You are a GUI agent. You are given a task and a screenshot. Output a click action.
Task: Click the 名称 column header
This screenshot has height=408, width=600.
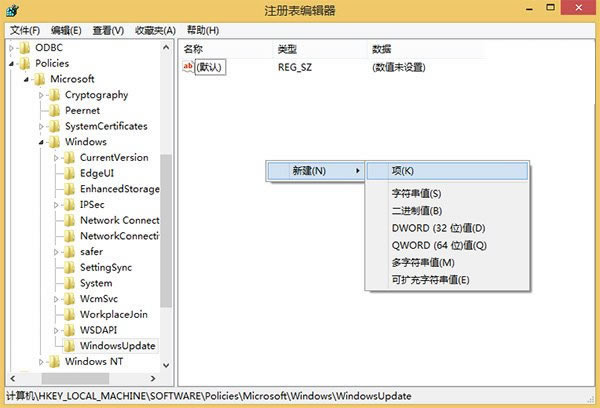227,49
